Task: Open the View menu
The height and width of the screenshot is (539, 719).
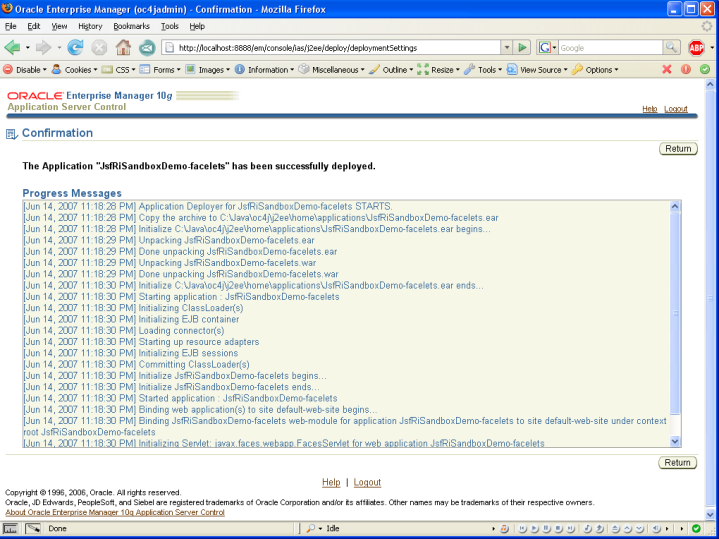Action: tap(59, 26)
